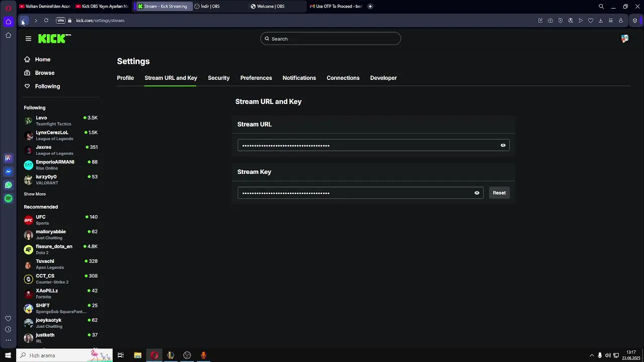Viewport: 644px width, 362px height.
Task: Switch to the Developer tab
Action: point(383,78)
